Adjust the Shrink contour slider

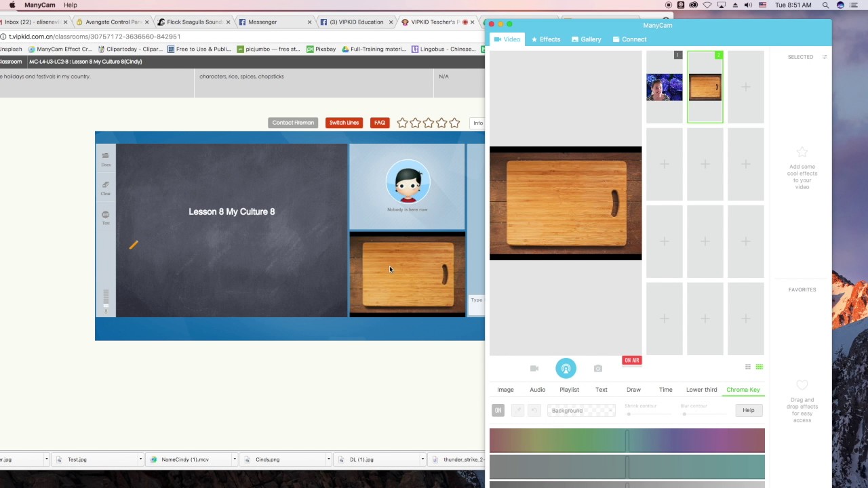coord(648,413)
